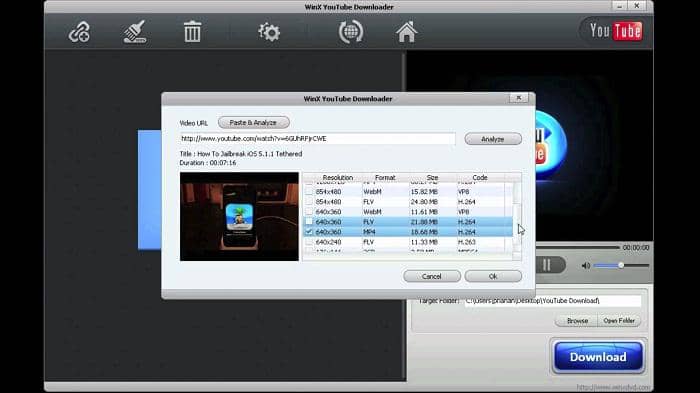The width and height of the screenshot is (700, 393).
Task: Click the Format column header
Action: 385,177
